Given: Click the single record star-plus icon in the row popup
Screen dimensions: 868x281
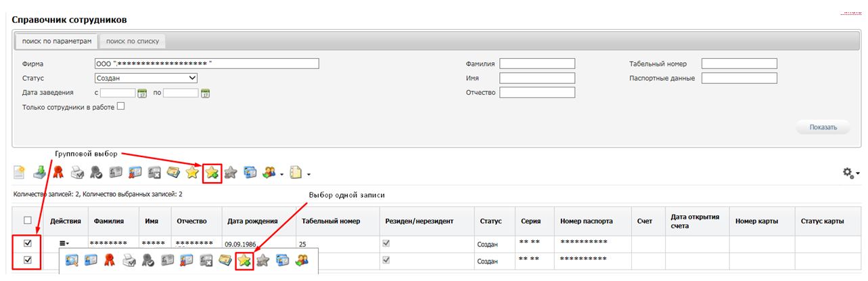Looking at the screenshot, I should tap(244, 261).
